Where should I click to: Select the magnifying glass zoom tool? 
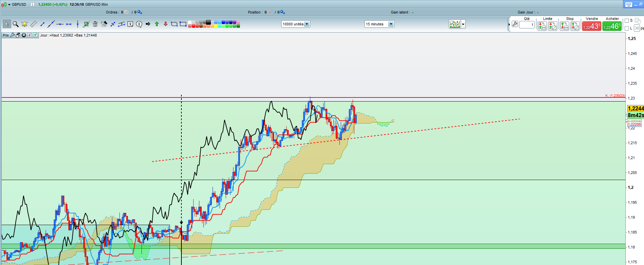point(16,24)
